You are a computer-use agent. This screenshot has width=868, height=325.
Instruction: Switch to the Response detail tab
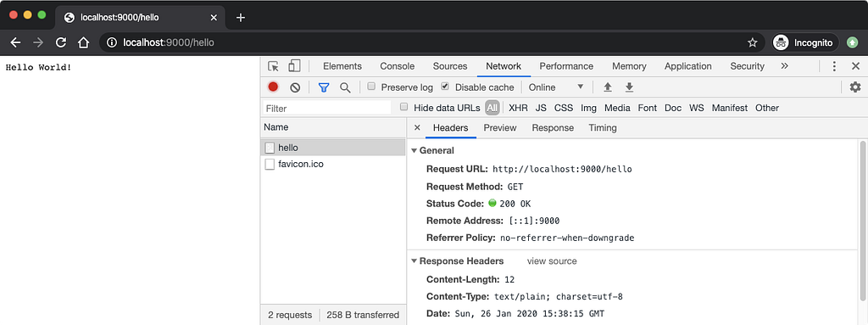tap(553, 127)
